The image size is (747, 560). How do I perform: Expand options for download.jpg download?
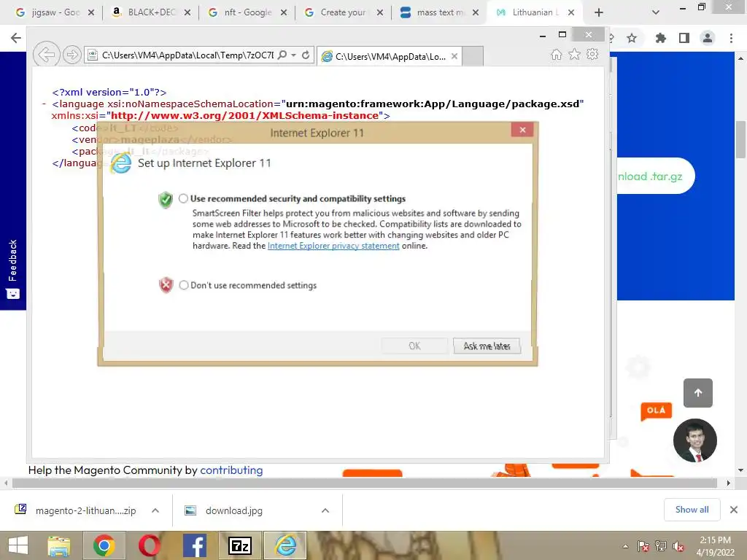(325, 510)
